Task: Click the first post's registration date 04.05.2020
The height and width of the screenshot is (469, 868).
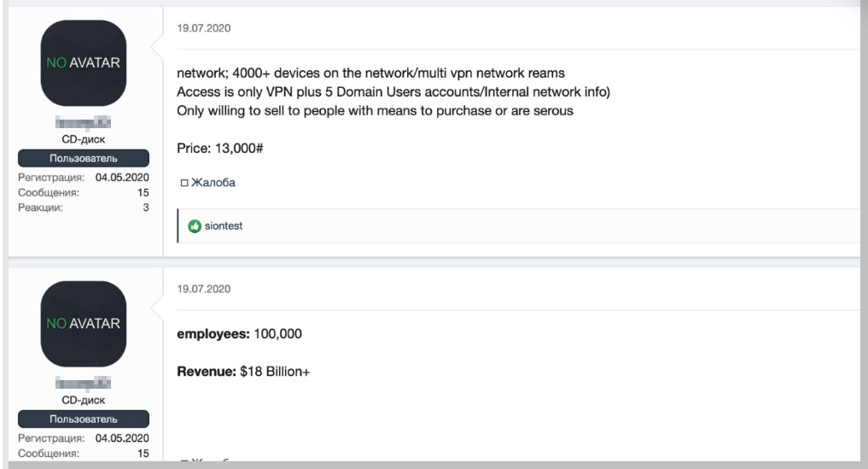Action: tap(122, 178)
